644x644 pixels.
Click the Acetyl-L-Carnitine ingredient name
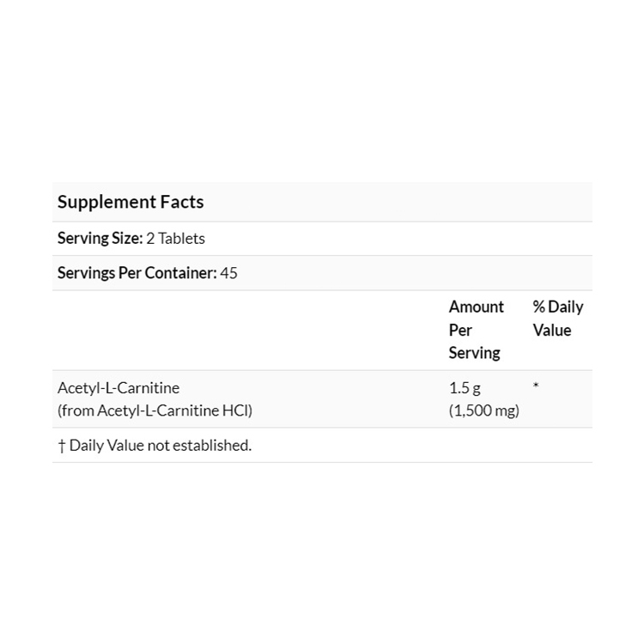click(118, 388)
